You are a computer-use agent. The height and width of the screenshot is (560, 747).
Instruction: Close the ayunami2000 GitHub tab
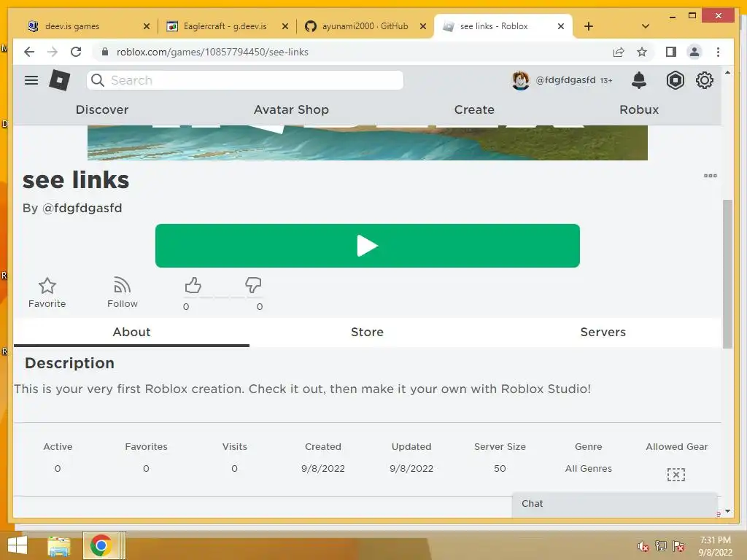(423, 26)
